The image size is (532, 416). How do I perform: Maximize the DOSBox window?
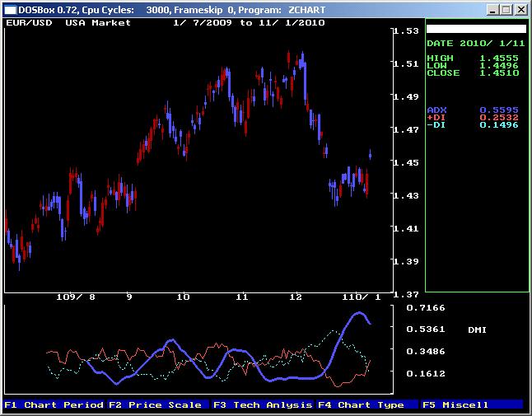[x=506, y=10]
